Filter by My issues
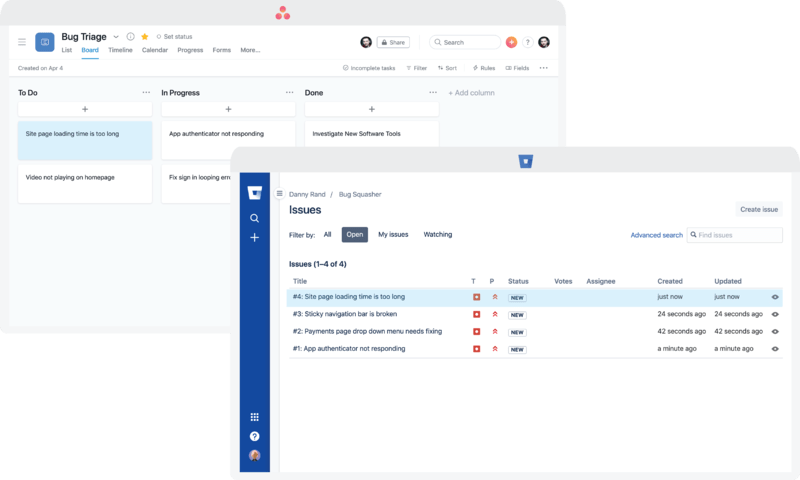800x480 pixels. point(393,235)
